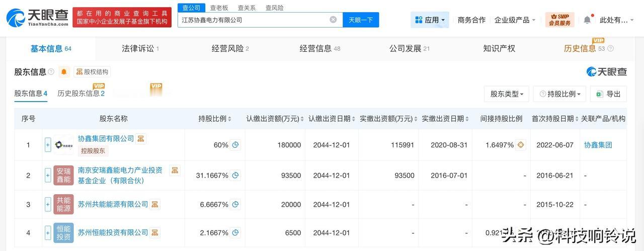Open SVIP member services badge
644x251 pixels.
[x=559, y=20]
